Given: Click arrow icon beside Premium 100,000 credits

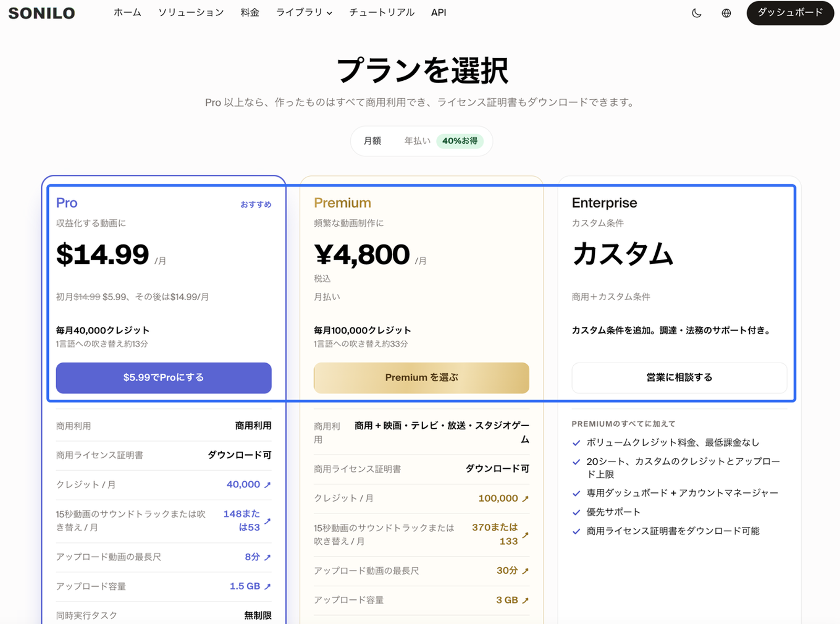Looking at the screenshot, I should 525,499.
